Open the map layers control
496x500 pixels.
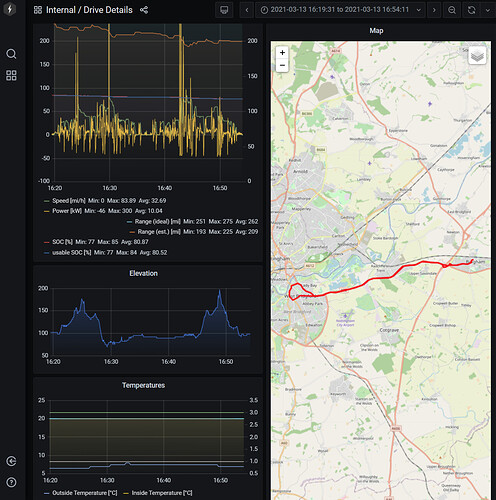pos(477,55)
